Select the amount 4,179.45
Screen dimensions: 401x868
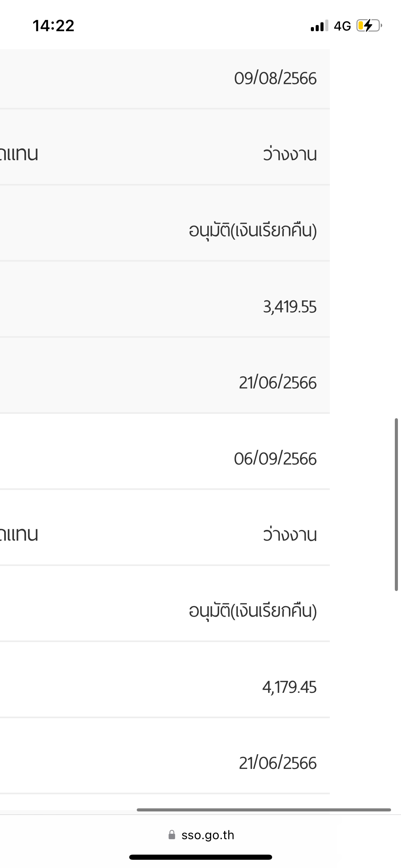pyautogui.click(x=289, y=687)
